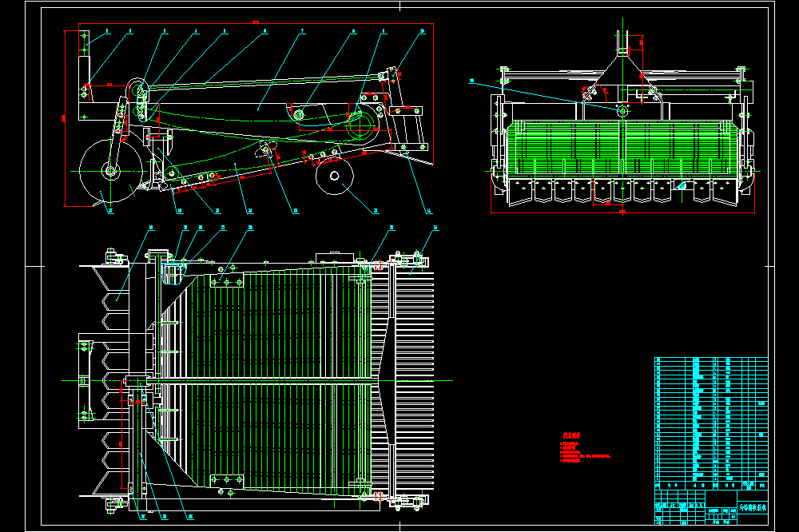Click the small rear support wheel
The image size is (799, 532).
tap(334, 176)
